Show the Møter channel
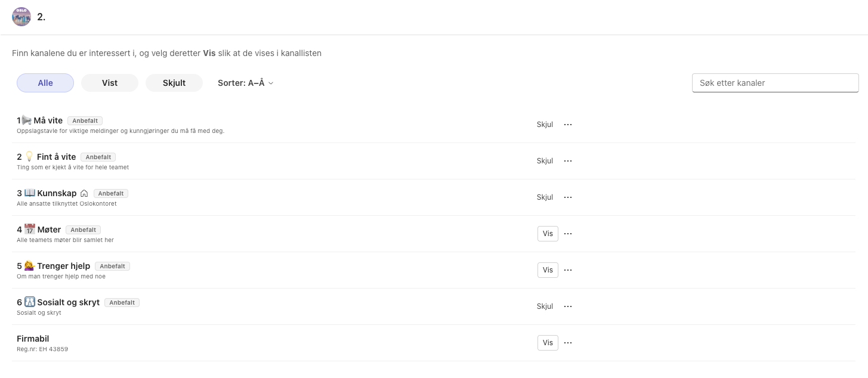 tap(548, 234)
